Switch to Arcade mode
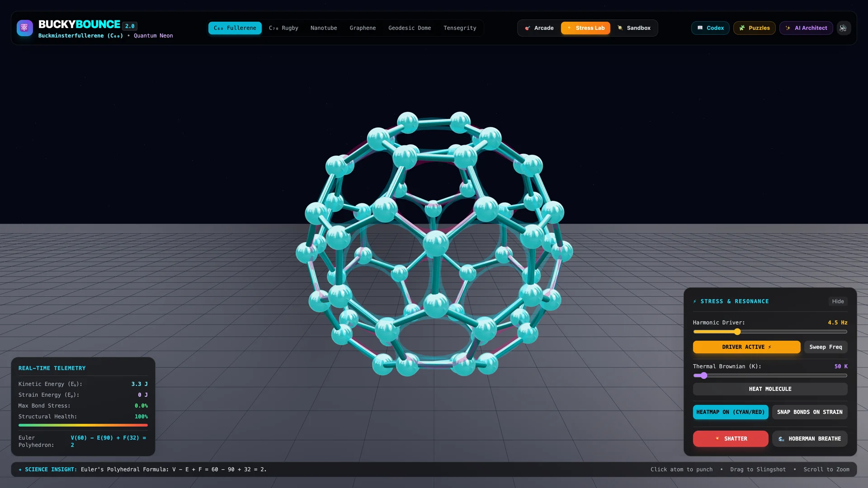This screenshot has width=868, height=488. coord(539,28)
